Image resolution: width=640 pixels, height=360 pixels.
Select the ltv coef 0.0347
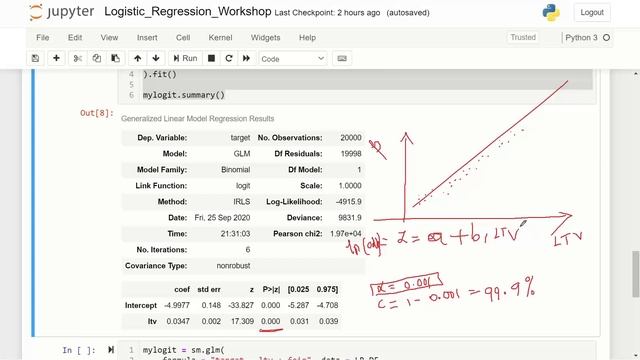[x=178, y=321]
